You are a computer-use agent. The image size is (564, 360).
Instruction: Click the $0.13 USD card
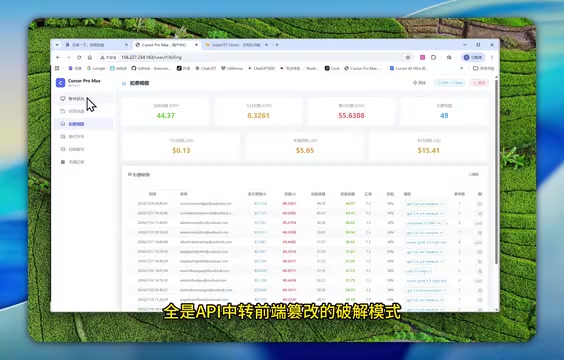(x=181, y=146)
